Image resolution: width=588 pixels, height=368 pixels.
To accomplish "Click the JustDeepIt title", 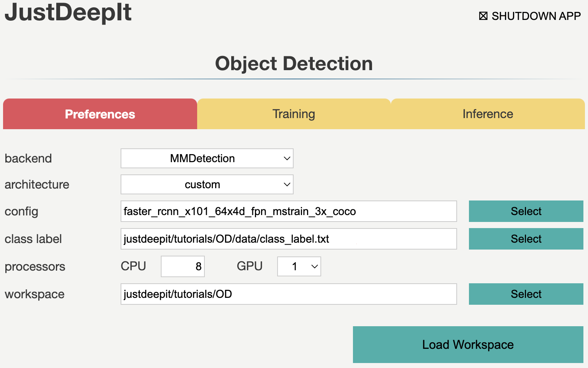I will (68, 12).
